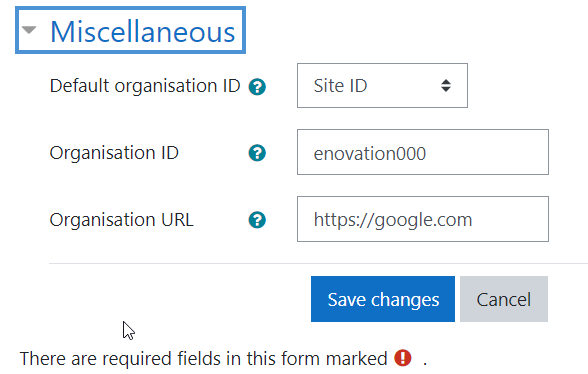Viewport: 588px width, 374px height.
Task: Click the Organisation URL label
Action: (x=122, y=219)
